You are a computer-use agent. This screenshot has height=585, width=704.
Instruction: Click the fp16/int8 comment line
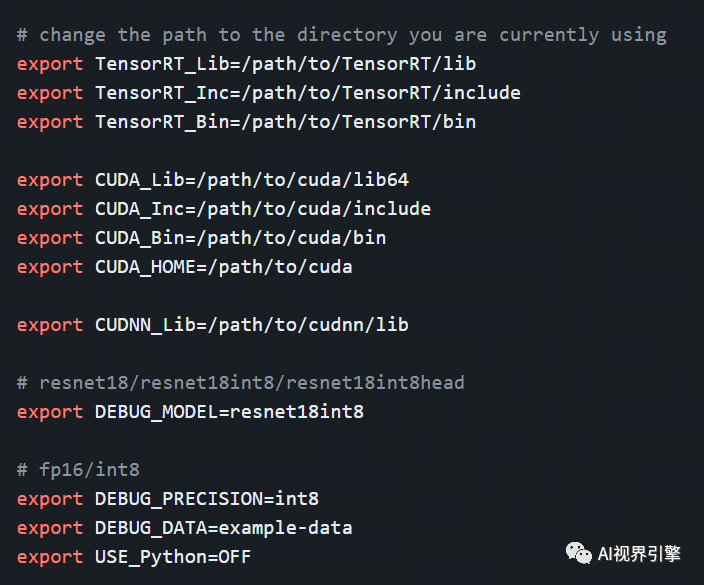tap(78, 470)
